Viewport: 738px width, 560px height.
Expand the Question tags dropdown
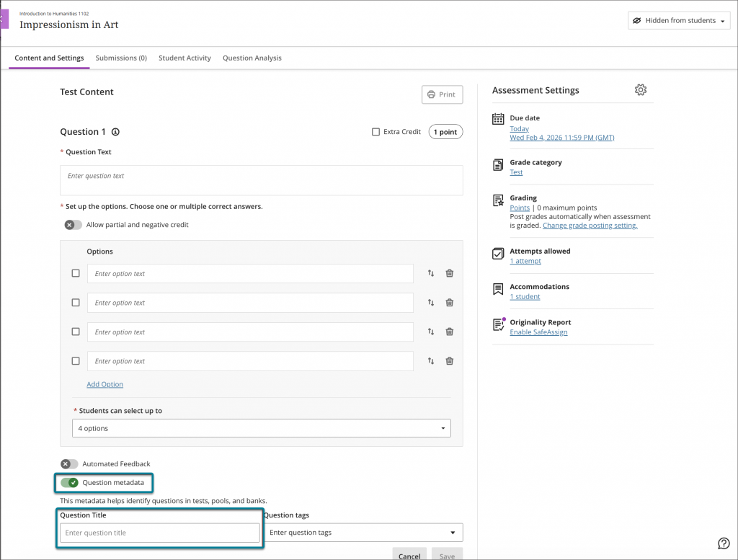[363, 533]
